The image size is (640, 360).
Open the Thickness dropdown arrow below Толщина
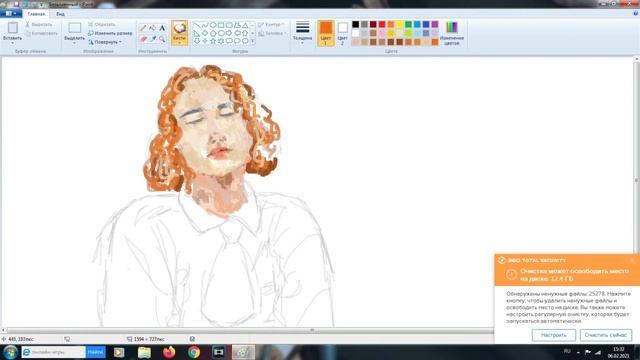tap(302, 43)
